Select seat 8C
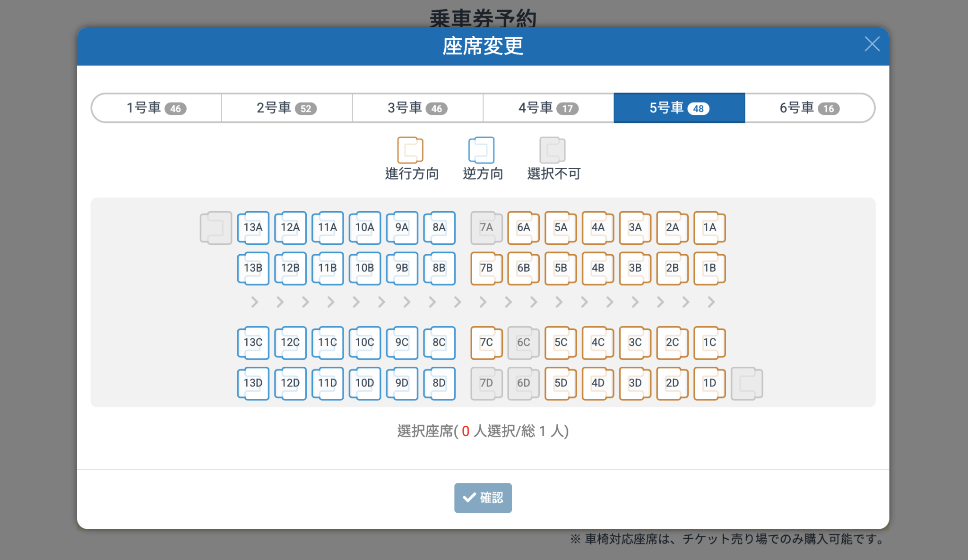The width and height of the screenshot is (968, 560). click(439, 342)
